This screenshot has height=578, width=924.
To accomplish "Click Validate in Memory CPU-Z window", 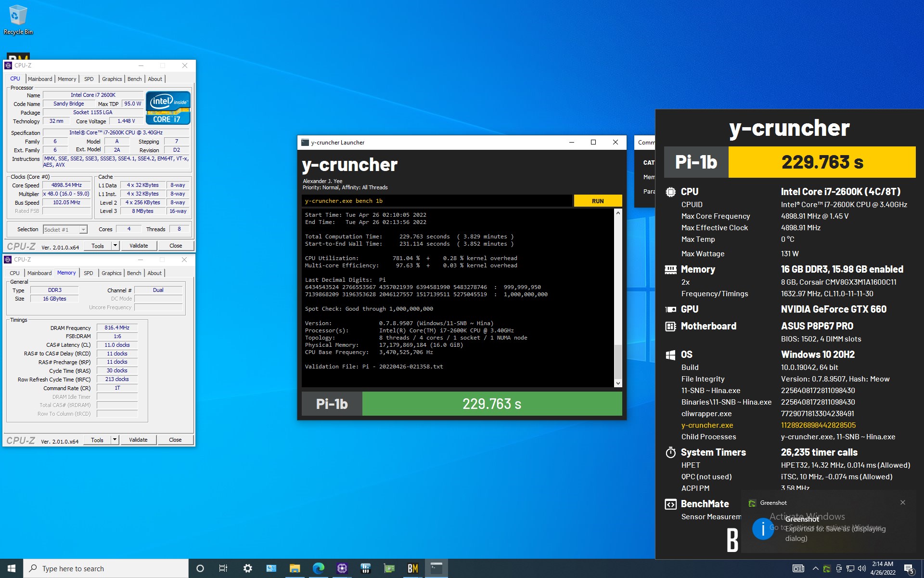I will coord(138,440).
